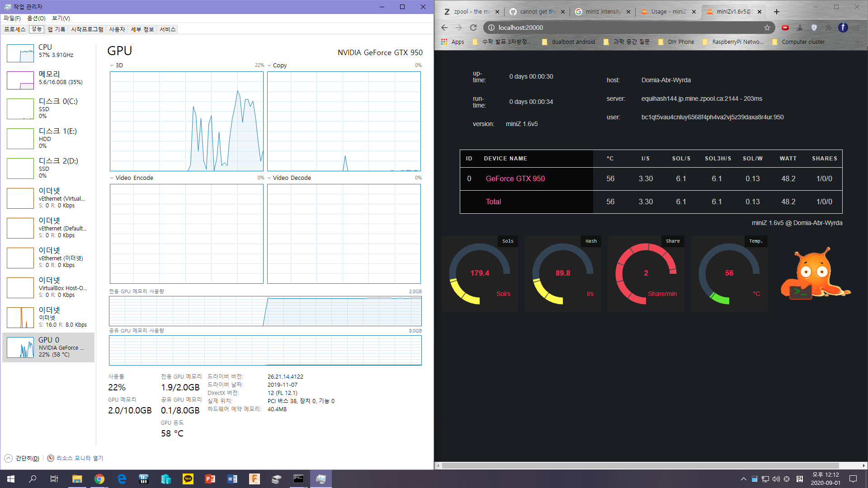The height and width of the screenshot is (488, 868).
Task: Collapse the Copy graph section
Action: tap(269, 65)
